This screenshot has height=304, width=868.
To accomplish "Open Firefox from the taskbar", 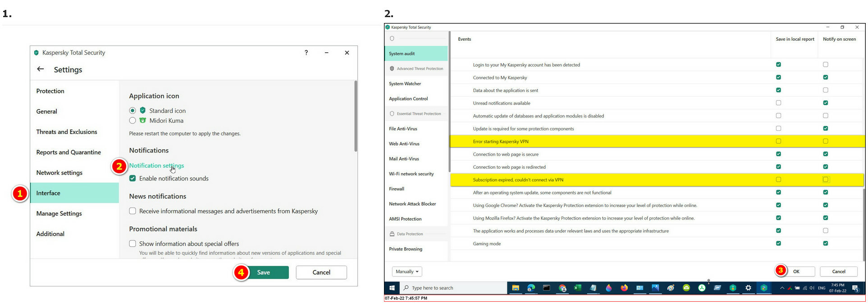I will coord(624,288).
